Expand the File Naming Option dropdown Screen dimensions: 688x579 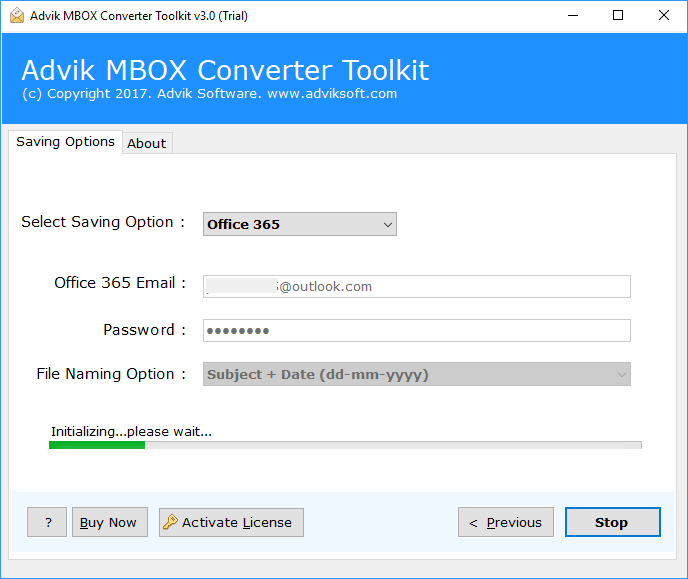click(x=416, y=374)
